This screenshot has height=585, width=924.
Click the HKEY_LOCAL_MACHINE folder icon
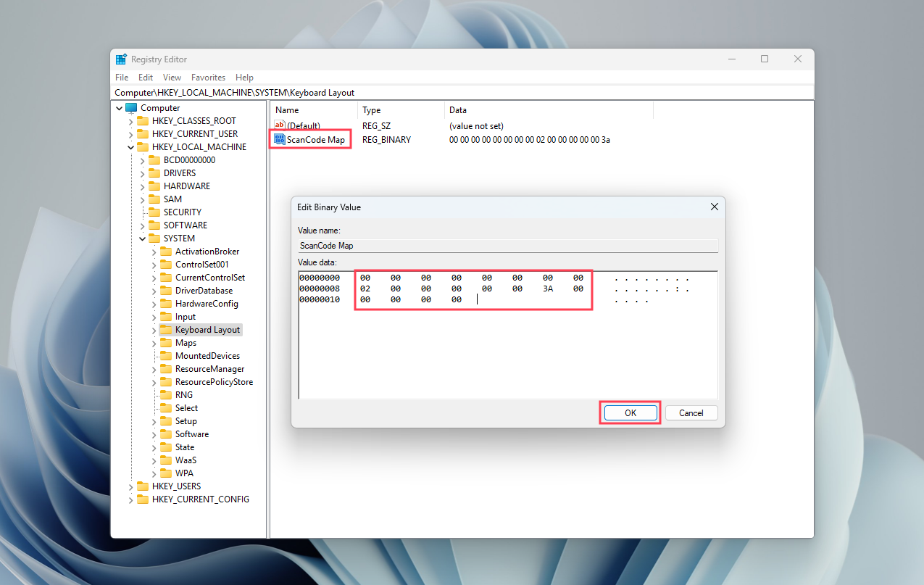pyautogui.click(x=143, y=147)
